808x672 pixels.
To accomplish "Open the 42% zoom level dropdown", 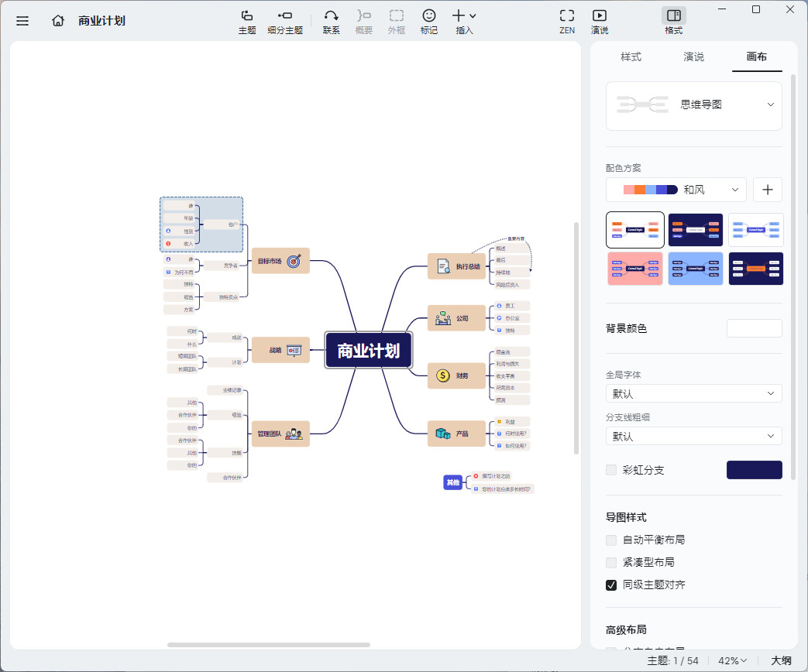I will 732,660.
